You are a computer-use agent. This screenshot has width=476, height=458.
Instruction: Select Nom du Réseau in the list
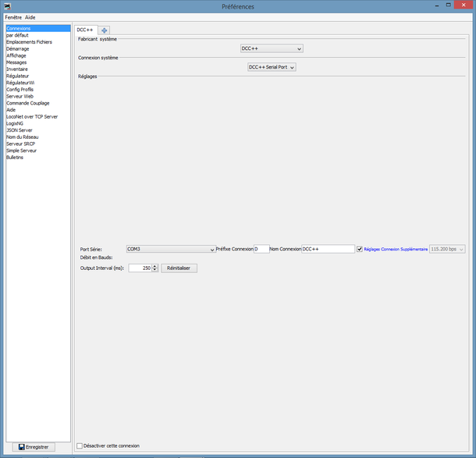click(x=38, y=137)
